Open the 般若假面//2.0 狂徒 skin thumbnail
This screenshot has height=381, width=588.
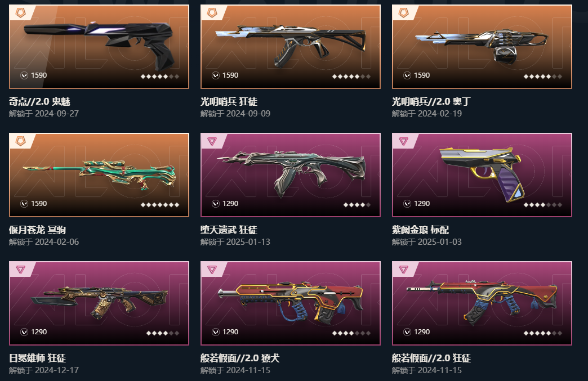pyautogui.click(x=482, y=303)
